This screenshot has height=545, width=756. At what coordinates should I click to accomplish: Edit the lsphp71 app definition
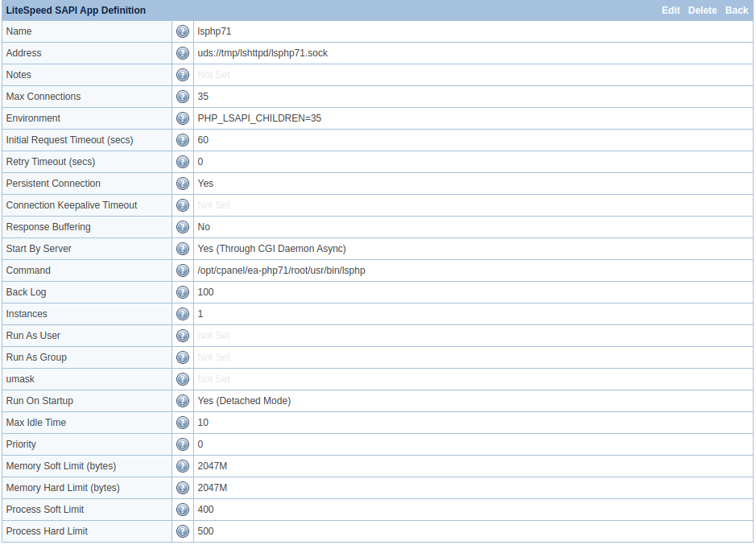click(671, 10)
